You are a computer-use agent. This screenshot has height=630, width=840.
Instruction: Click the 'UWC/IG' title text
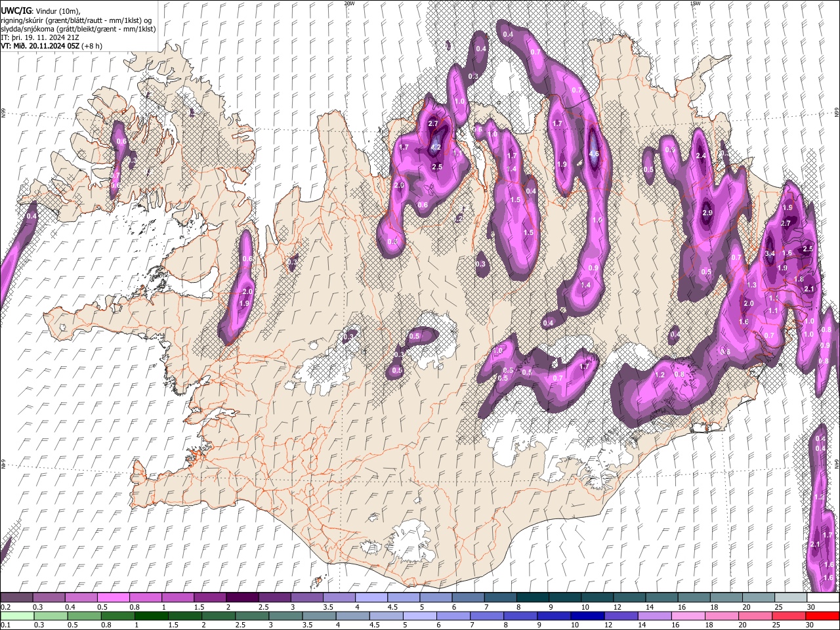[16, 10]
